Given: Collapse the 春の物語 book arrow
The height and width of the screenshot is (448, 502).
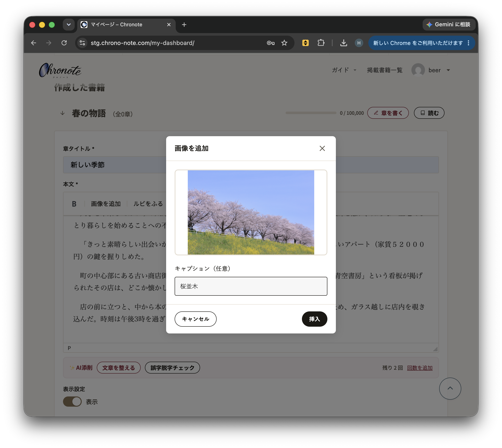Looking at the screenshot, I should 63,113.
